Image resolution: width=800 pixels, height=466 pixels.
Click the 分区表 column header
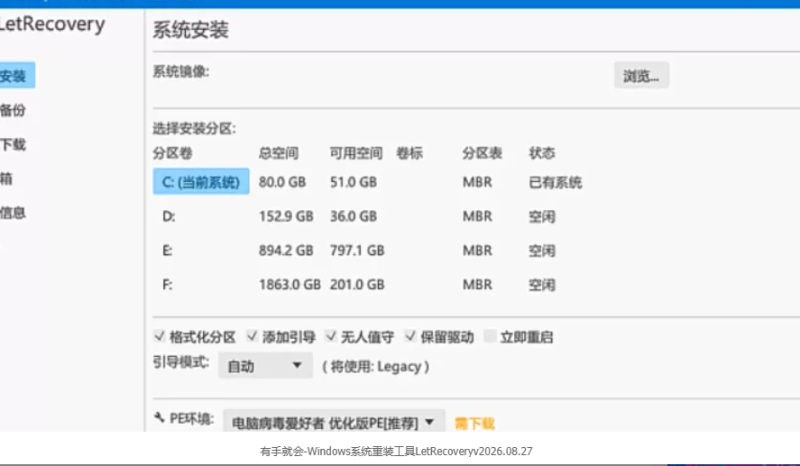tap(482, 153)
